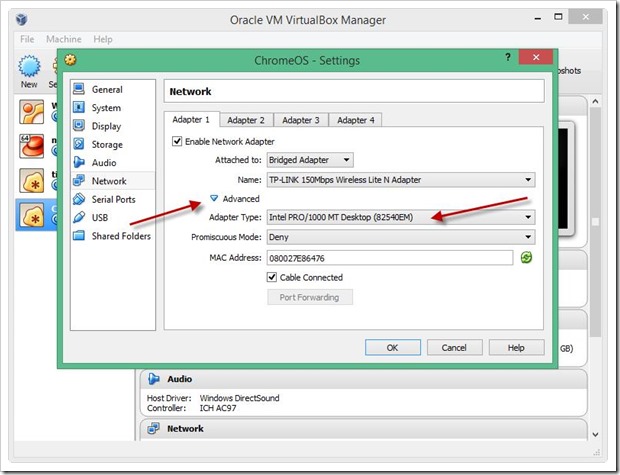
Task: Click the Port Forwarding button
Action: [310, 297]
